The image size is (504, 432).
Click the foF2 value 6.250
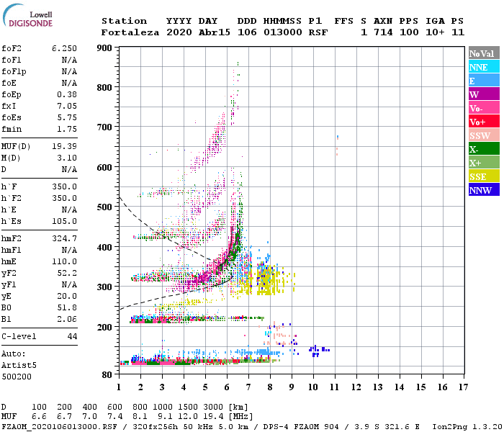pyautogui.click(x=64, y=48)
